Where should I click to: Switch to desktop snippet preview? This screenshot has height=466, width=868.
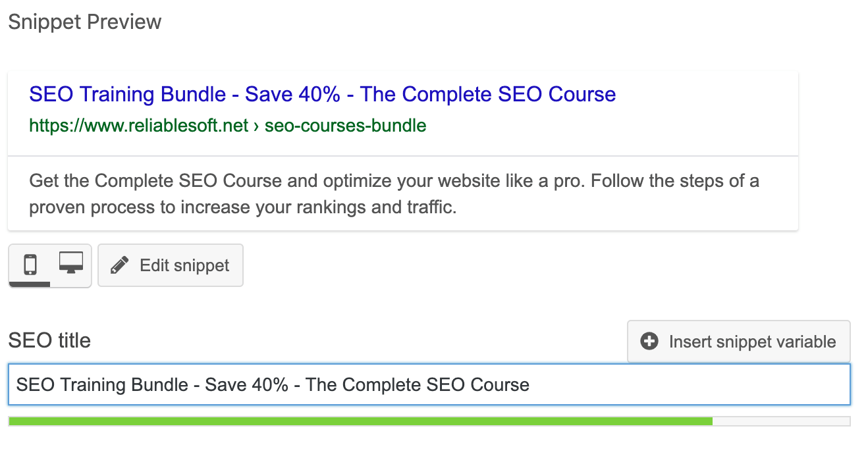70,263
